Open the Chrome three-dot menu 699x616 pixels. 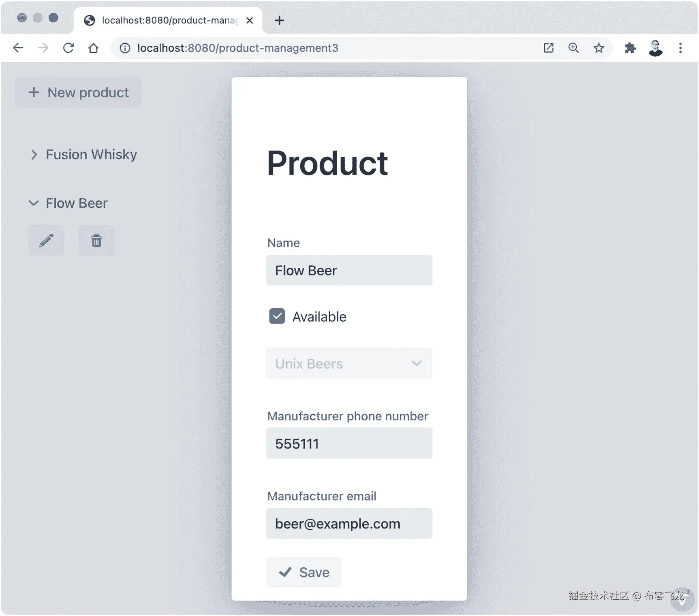(680, 48)
